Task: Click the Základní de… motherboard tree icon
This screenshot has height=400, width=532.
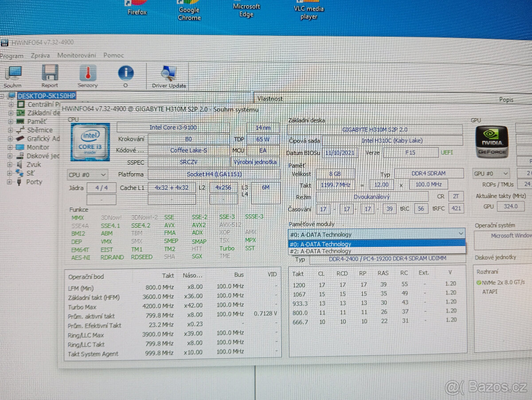Action: 20,113
